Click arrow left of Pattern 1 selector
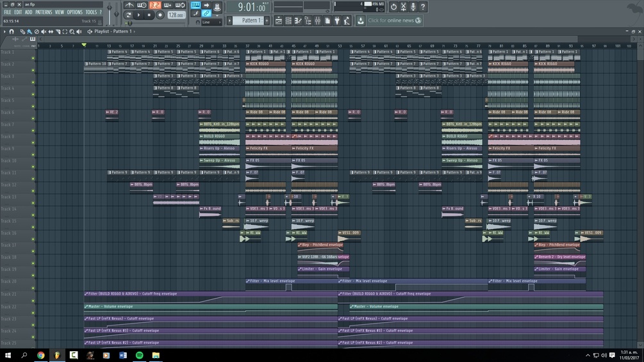 229,21
